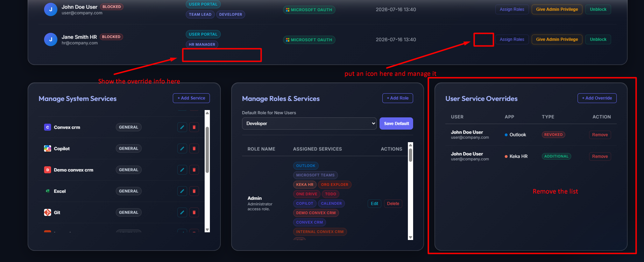Edit the Excel service
The image size is (644, 262).
click(x=182, y=191)
